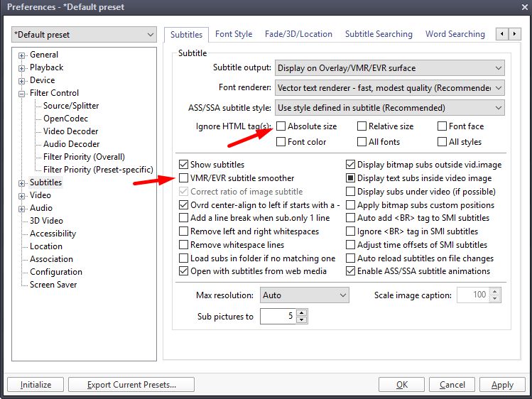
Task: Switch to the Font Style tab
Action: tap(234, 34)
